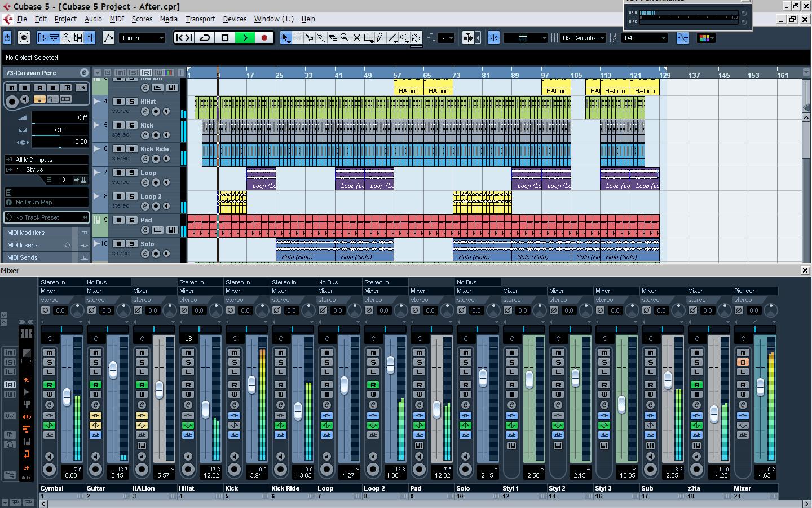
Task: Select the Range Selection tool
Action: [x=297, y=38]
